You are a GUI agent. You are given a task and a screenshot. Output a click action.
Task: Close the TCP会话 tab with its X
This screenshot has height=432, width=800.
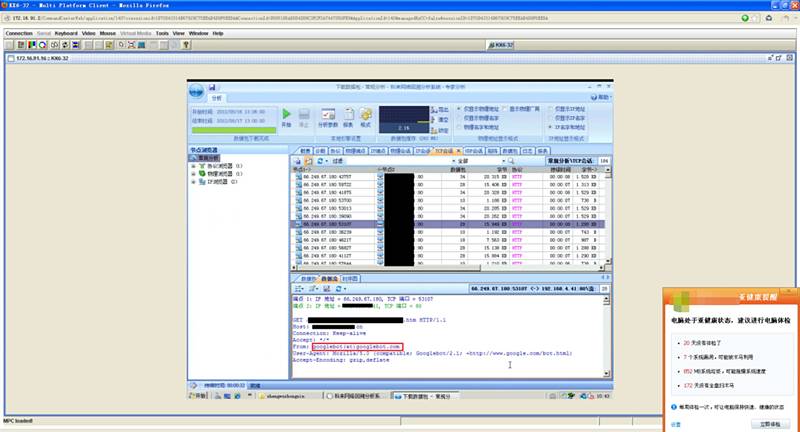(x=458, y=151)
